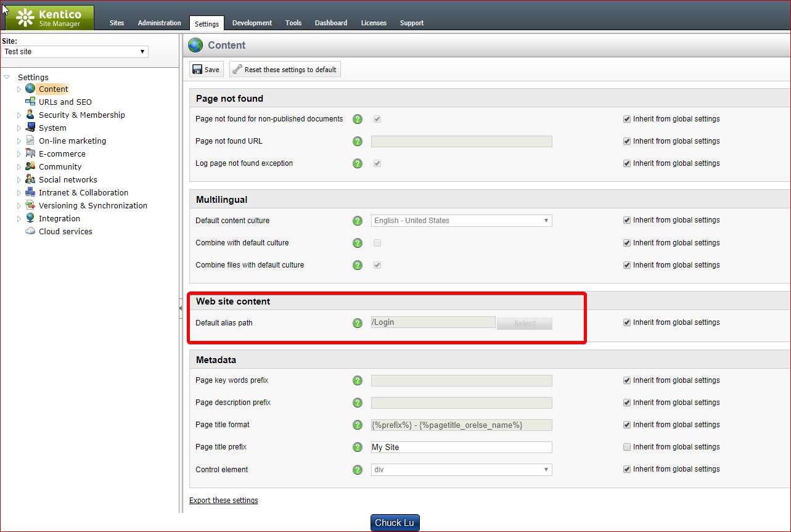Collapse the left panel via splitter arrow
The image size is (791, 532).
coord(181,308)
